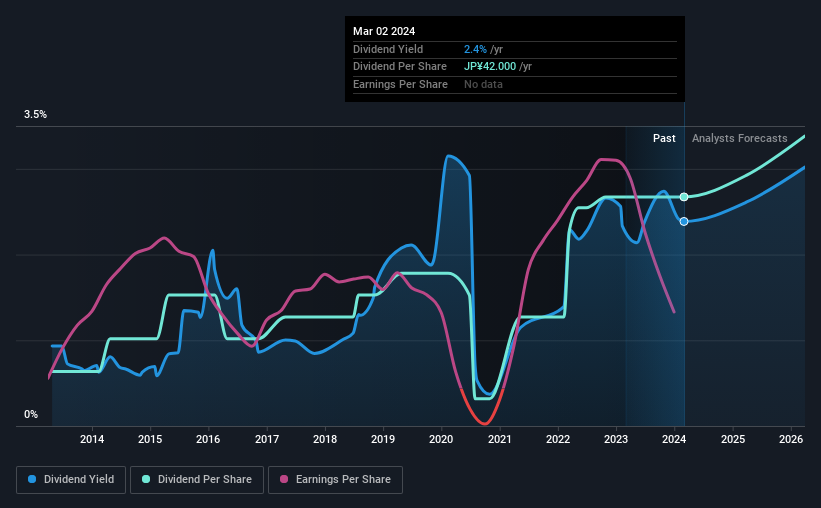
Task: Click the 2020 x-axis label
Action: pos(441,439)
